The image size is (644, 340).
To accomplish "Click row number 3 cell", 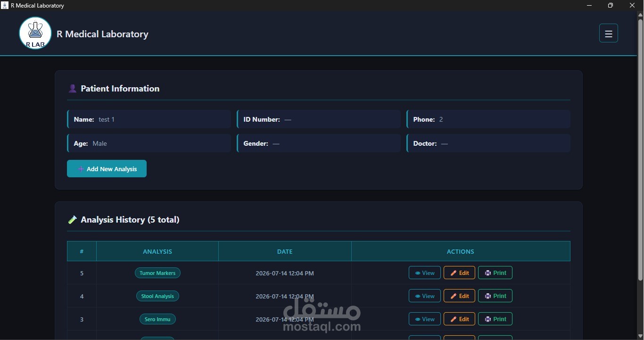I will 82,319.
